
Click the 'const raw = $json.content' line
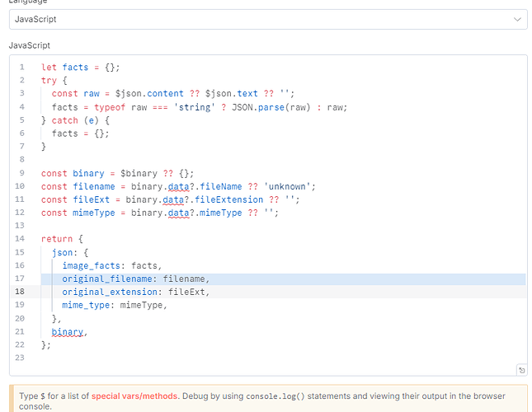point(173,93)
